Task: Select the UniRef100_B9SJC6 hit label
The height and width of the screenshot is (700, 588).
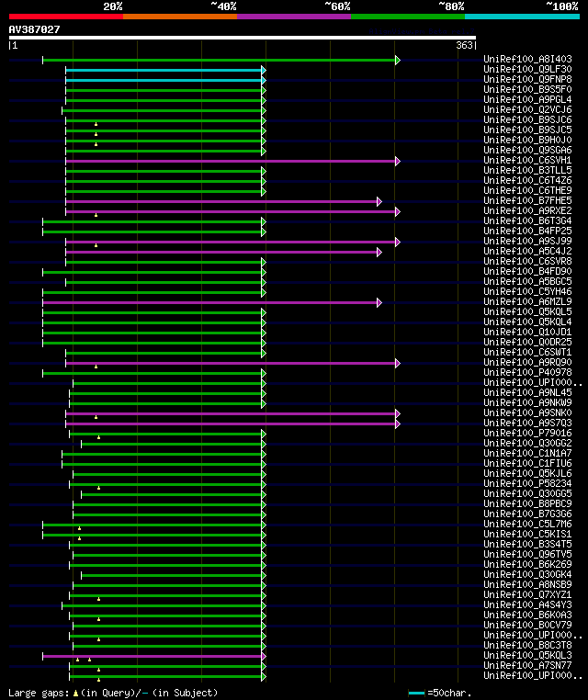Action: click(527, 119)
